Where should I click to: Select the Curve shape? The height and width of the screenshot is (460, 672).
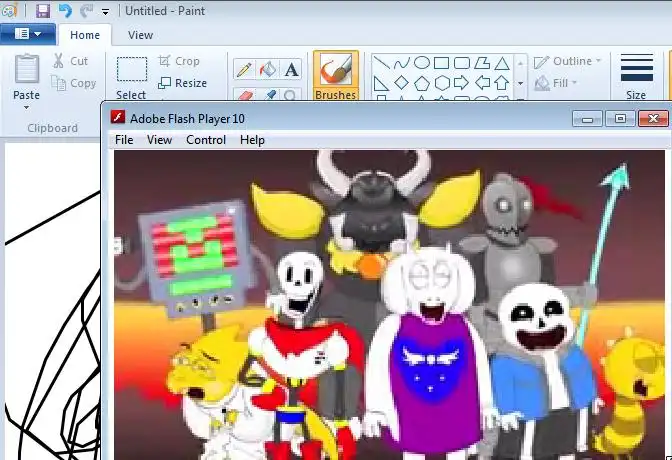[402, 63]
